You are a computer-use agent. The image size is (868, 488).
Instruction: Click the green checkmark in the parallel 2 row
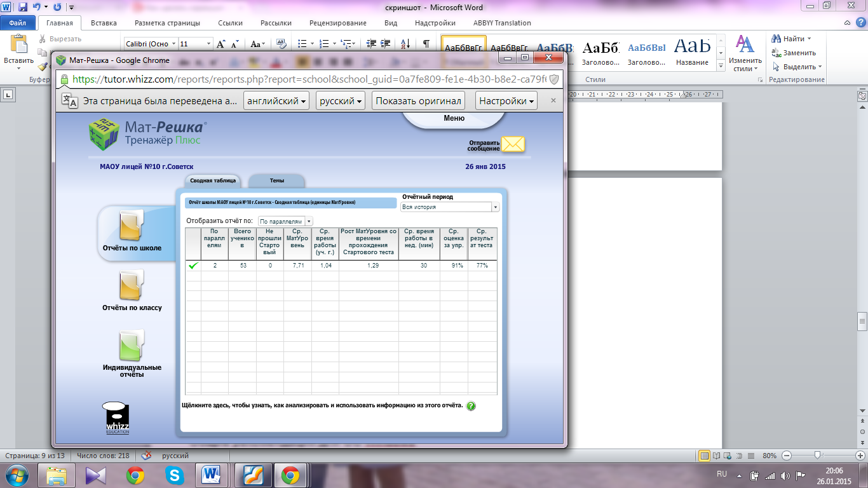pyautogui.click(x=193, y=266)
